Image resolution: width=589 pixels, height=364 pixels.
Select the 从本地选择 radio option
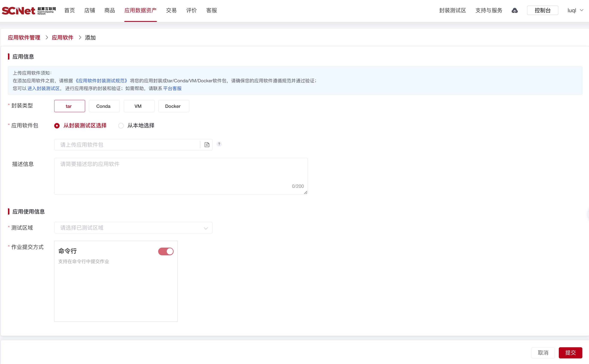(x=121, y=125)
